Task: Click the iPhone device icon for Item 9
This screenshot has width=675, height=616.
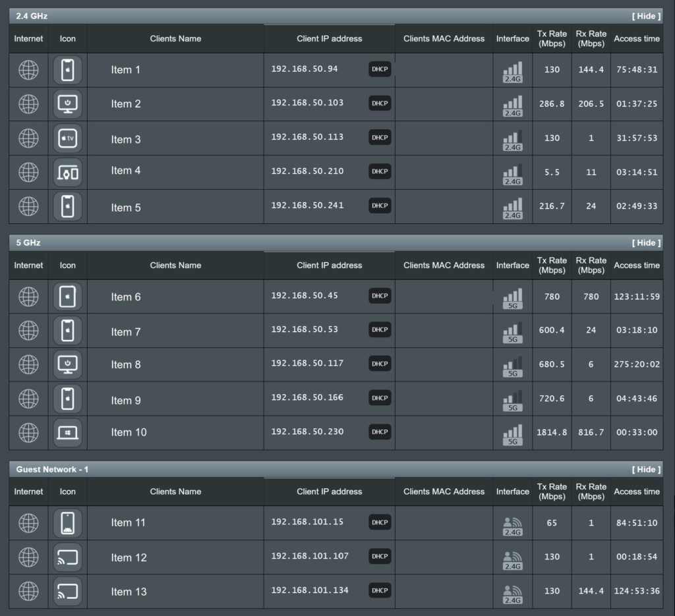Action: (x=68, y=399)
